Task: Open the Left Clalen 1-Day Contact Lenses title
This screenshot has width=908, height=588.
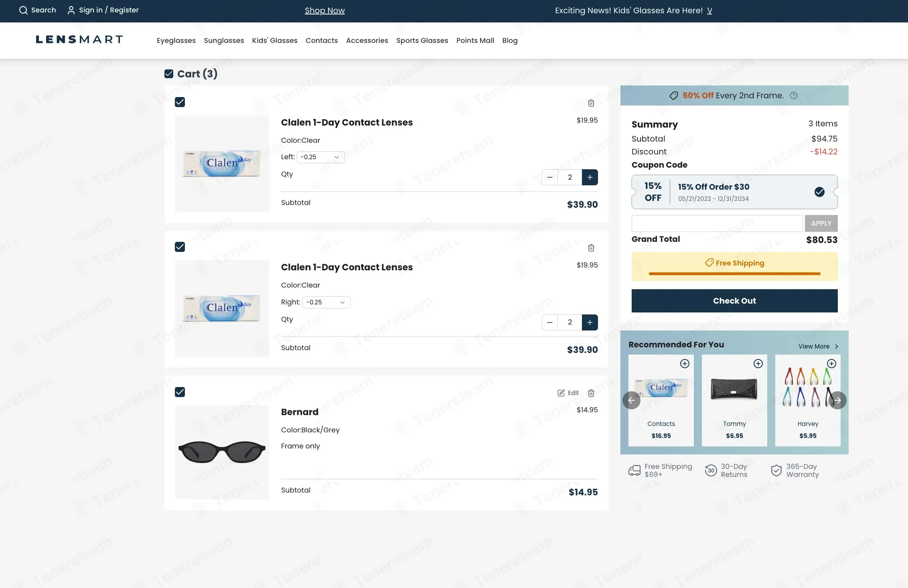Action: 347,122
